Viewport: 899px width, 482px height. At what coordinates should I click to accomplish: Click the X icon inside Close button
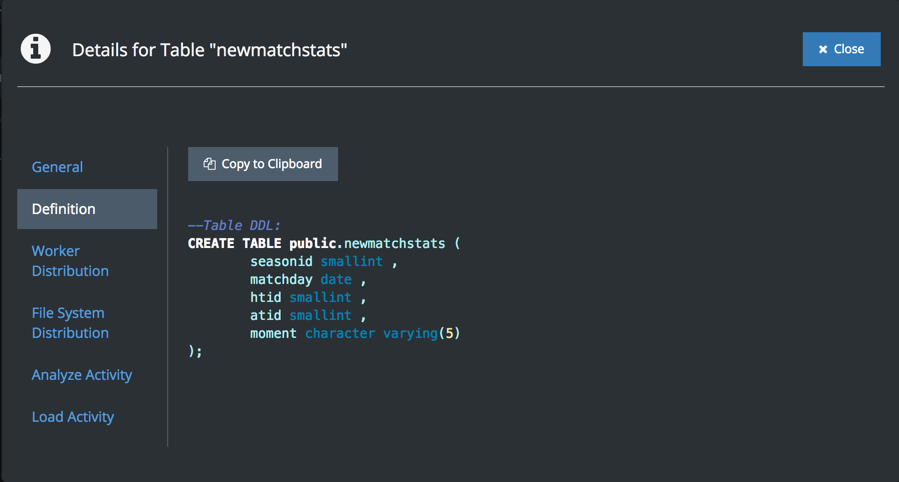tap(823, 49)
